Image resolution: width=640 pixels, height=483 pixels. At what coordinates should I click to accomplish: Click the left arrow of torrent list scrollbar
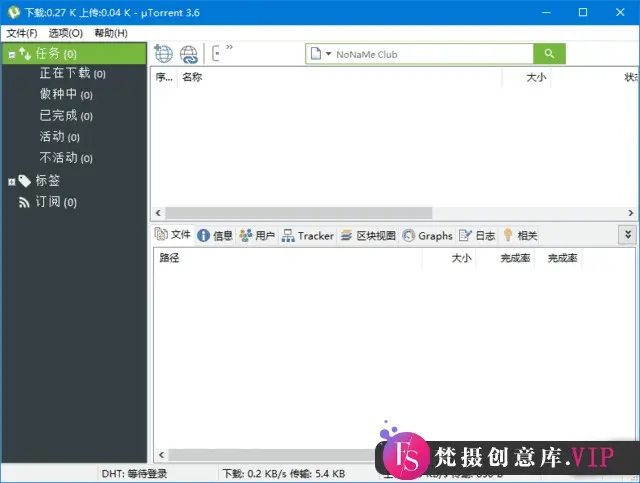tap(158, 213)
